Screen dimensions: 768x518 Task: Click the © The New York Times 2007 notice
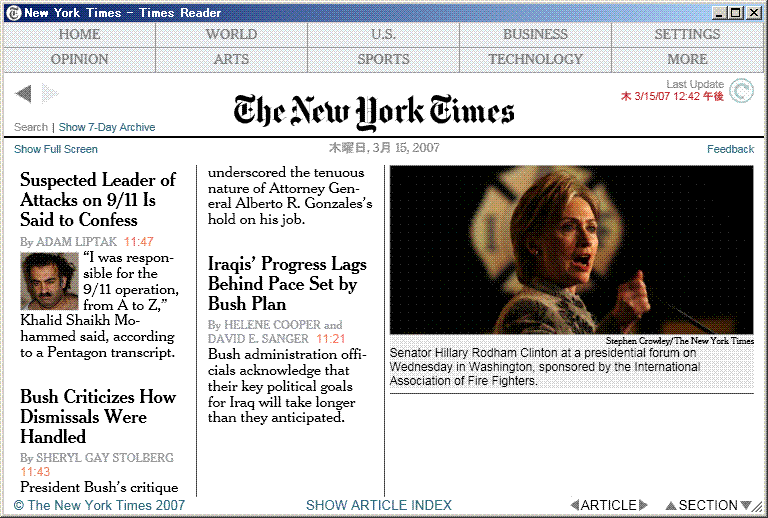point(99,505)
